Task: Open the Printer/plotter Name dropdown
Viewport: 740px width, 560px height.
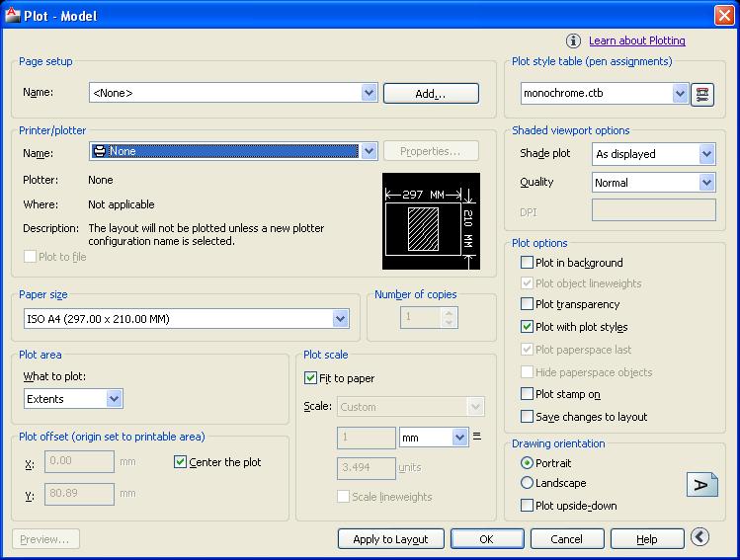Action: coord(369,151)
